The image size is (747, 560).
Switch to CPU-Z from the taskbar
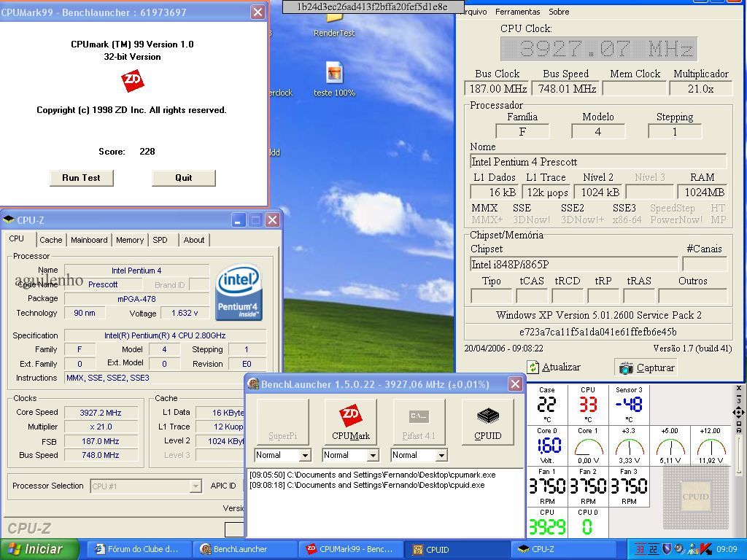coord(563,549)
